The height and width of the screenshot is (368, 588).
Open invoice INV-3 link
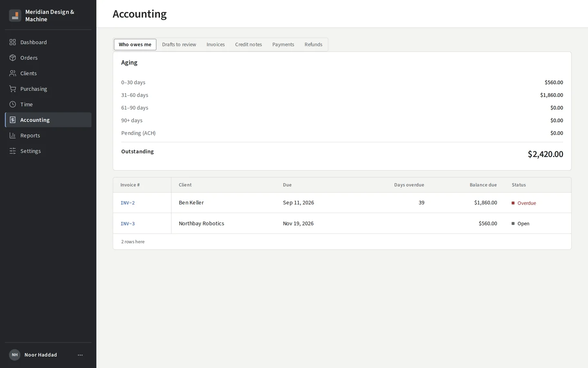click(127, 224)
